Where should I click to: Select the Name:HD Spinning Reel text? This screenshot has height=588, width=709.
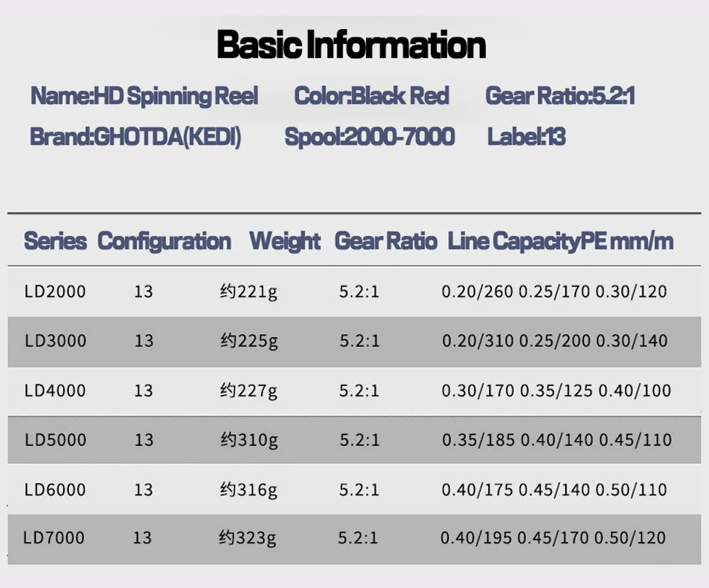144,96
